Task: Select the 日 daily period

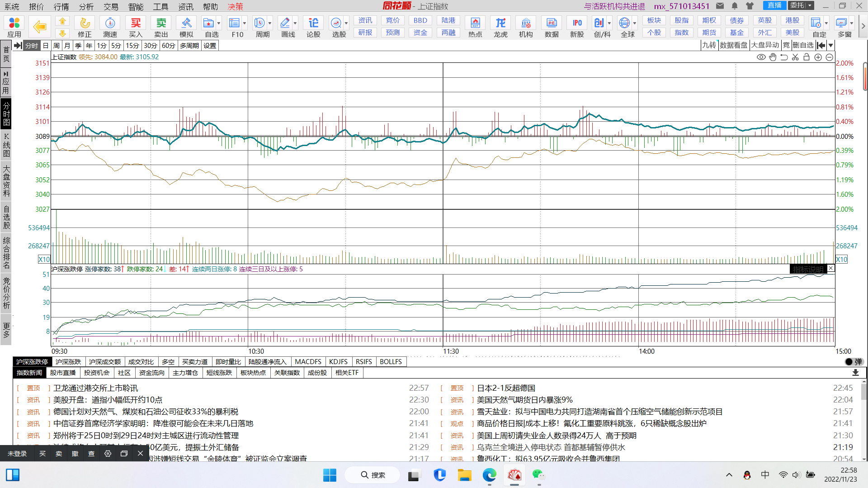Action: coord(46,46)
